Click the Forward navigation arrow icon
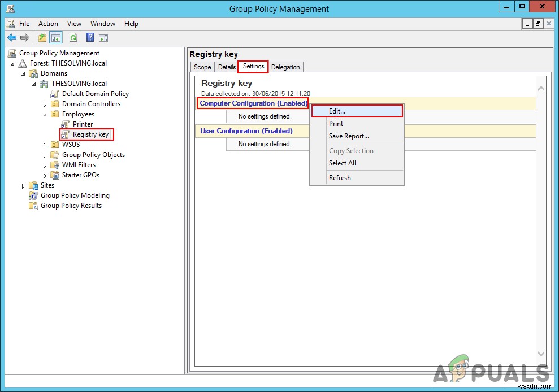559x392 pixels. [25, 38]
